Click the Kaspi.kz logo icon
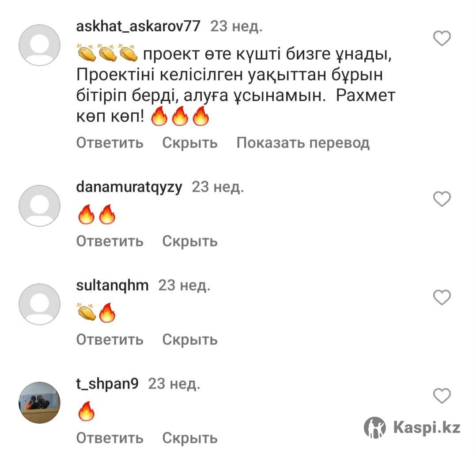 [x=374, y=427]
